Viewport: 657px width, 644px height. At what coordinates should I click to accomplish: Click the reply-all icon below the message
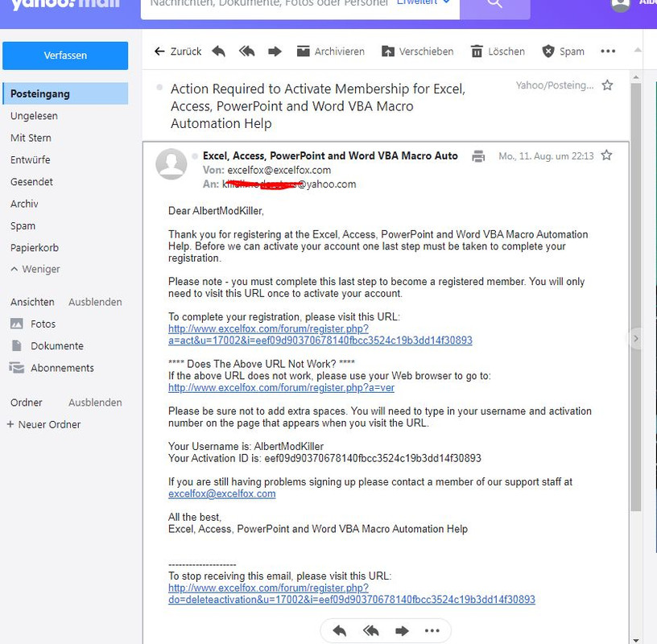(x=371, y=630)
